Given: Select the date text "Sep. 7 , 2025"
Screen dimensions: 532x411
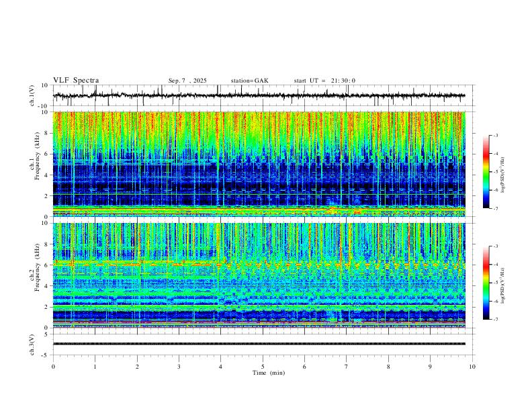Looking at the screenshot, I should [x=187, y=81].
